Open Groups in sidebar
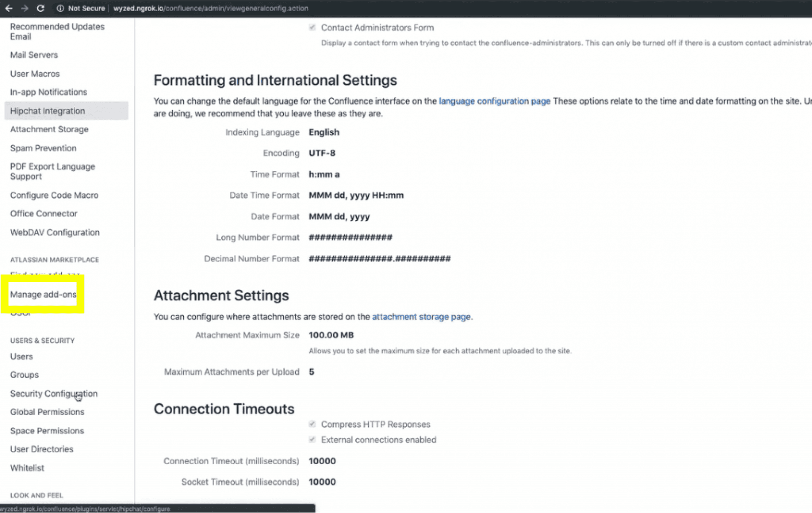 tap(24, 375)
